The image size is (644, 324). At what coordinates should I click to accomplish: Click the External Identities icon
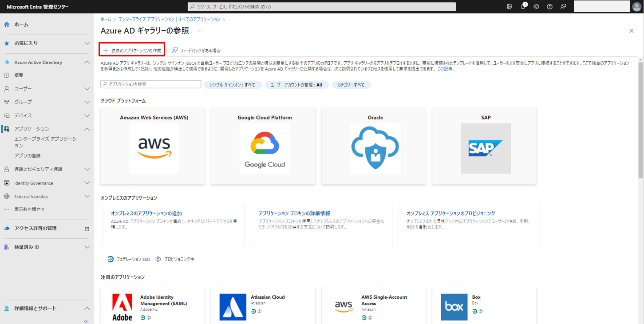[7, 196]
